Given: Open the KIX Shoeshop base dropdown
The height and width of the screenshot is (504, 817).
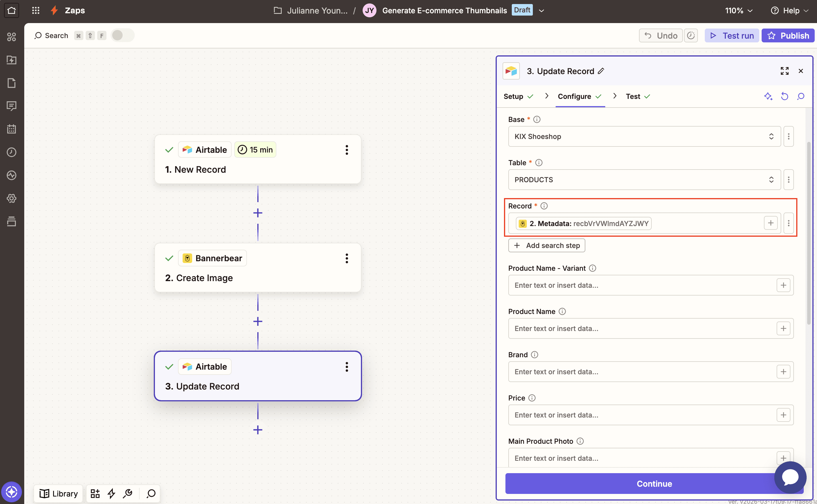Looking at the screenshot, I should click(x=644, y=136).
